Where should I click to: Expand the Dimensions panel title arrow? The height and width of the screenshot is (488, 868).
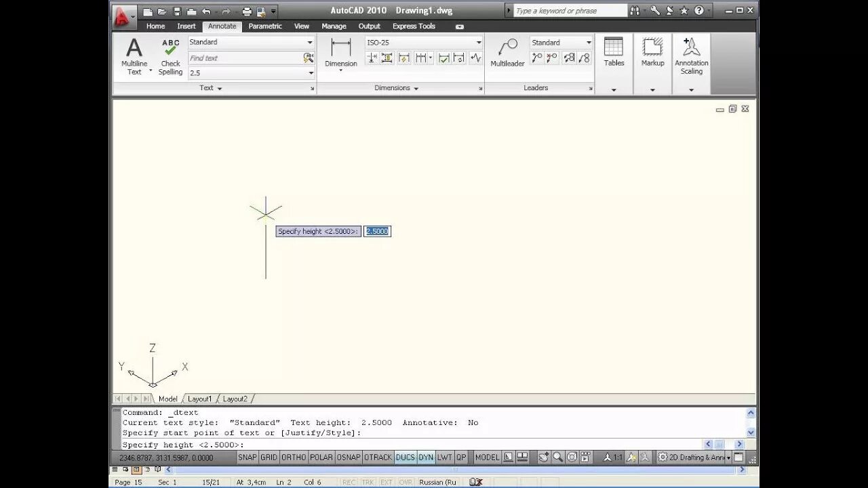tap(416, 88)
